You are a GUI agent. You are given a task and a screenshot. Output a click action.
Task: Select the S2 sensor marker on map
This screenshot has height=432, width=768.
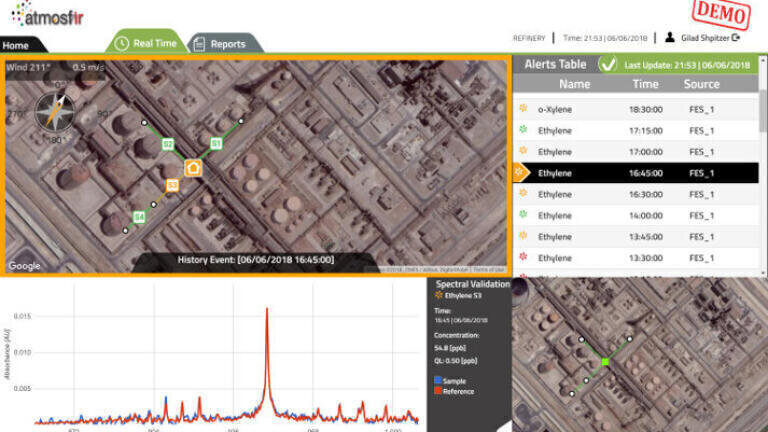coord(168,144)
